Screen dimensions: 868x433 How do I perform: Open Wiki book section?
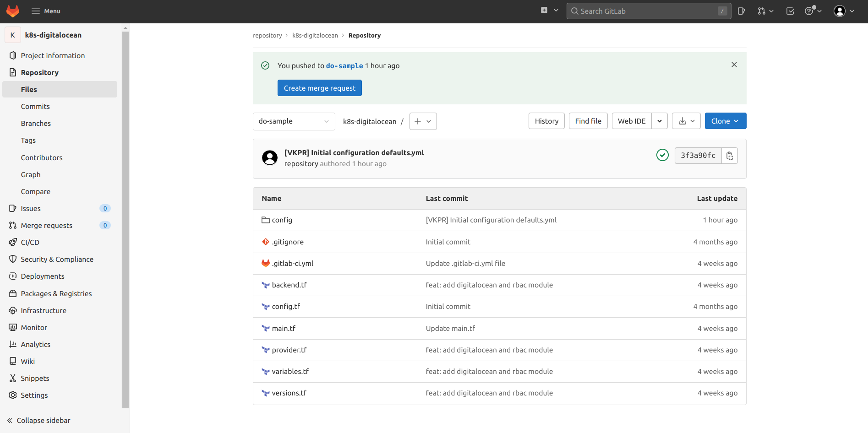[60, 361]
